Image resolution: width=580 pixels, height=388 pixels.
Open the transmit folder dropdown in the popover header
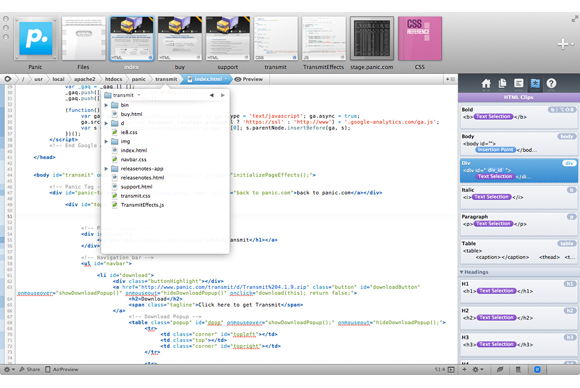(139, 95)
